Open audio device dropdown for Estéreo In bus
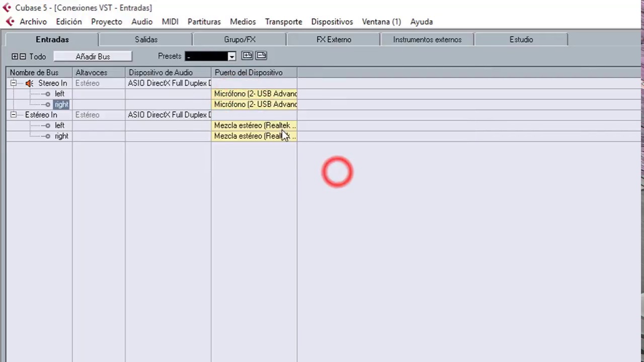This screenshot has width=644, height=362. coord(168,115)
